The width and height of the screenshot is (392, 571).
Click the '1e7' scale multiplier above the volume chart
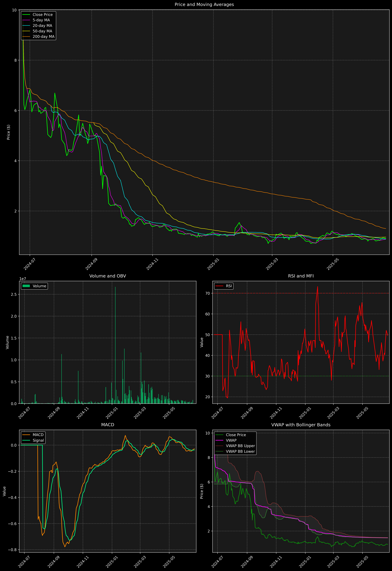23,279
